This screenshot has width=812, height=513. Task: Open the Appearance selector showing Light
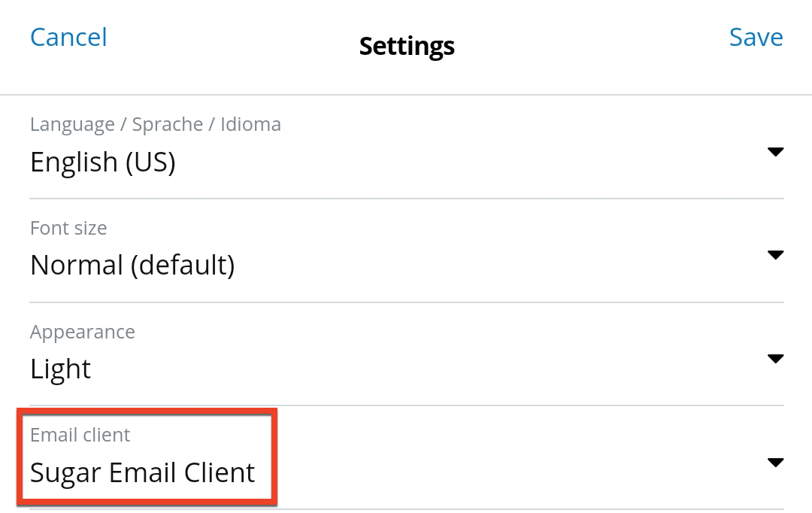776,358
